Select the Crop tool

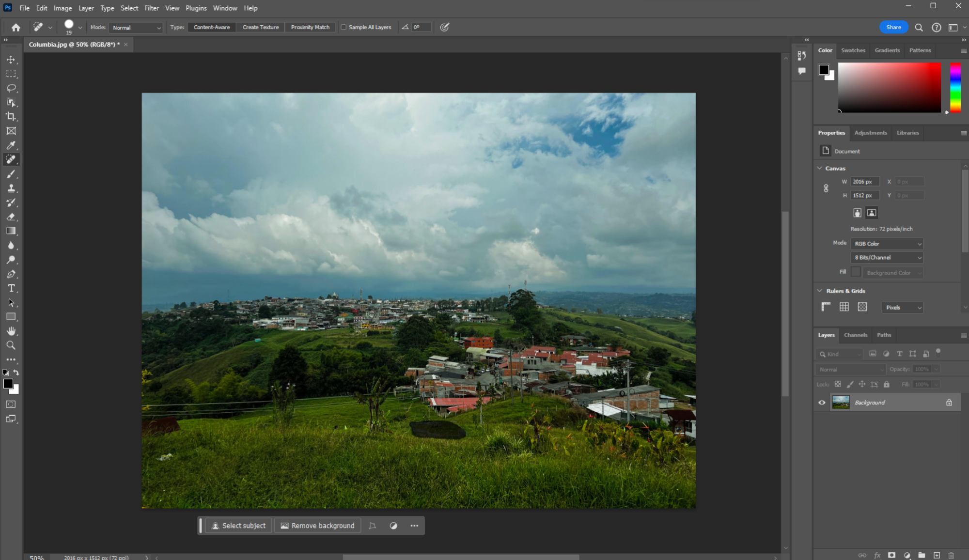pyautogui.click(x=11, y=116)
